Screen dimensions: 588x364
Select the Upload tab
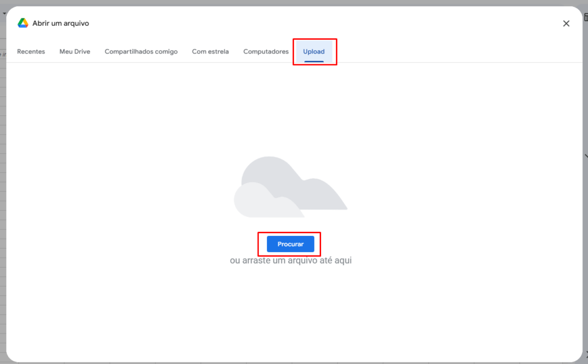coord(314,52)
